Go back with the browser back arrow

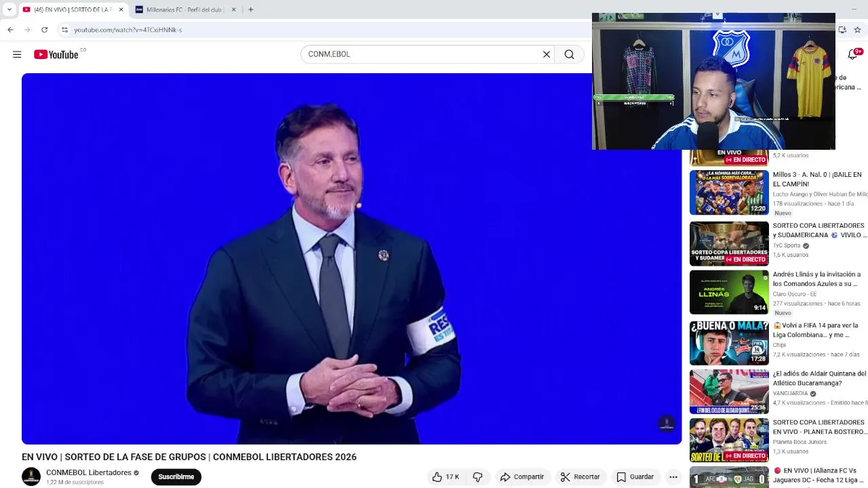(x=10, y=30)
